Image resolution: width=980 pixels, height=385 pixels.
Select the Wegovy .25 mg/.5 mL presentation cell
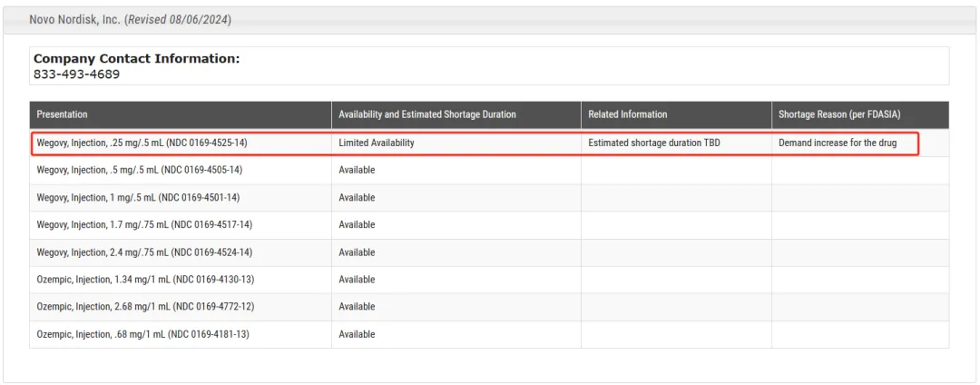tap(142, 143)
